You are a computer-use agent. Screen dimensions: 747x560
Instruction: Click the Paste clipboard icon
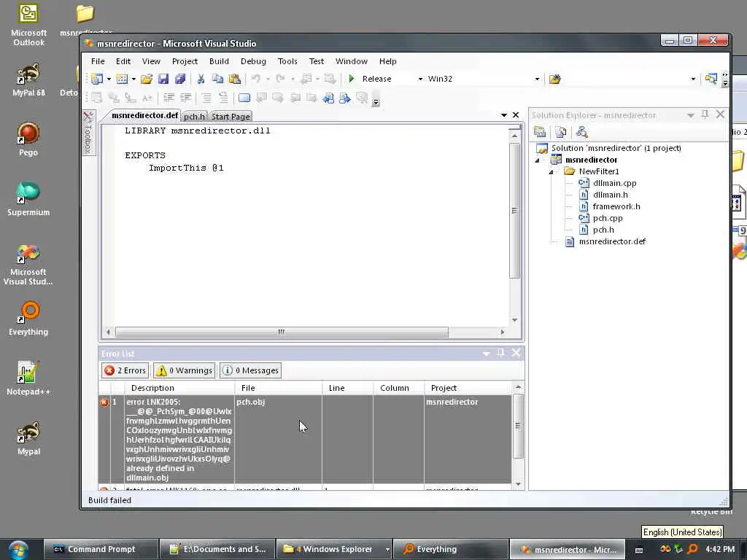[x=235, y=79]
